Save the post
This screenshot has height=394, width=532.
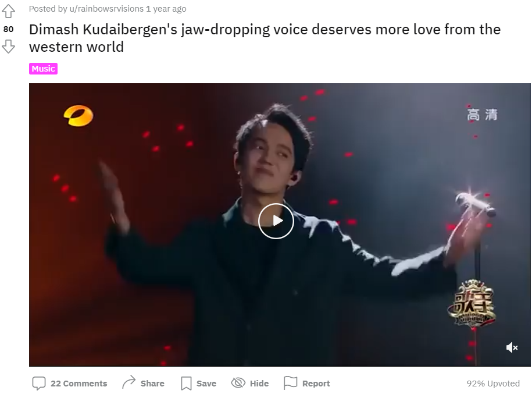tap(199, 383)
